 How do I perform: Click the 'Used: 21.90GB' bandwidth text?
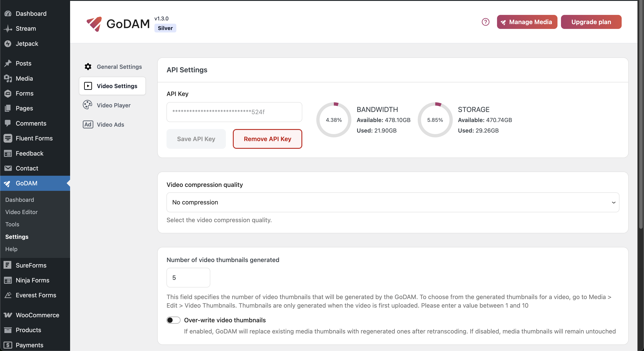point(377,131)
